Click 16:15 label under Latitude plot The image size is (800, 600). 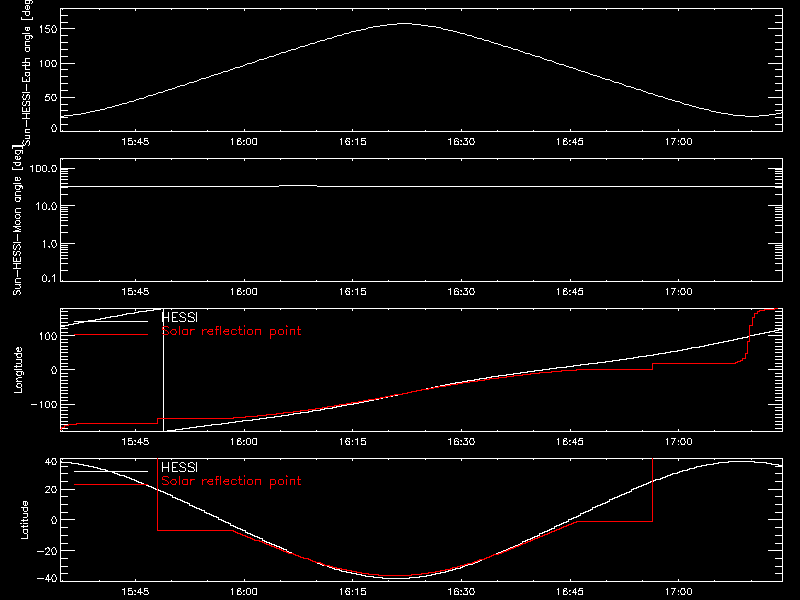point(353,592)
